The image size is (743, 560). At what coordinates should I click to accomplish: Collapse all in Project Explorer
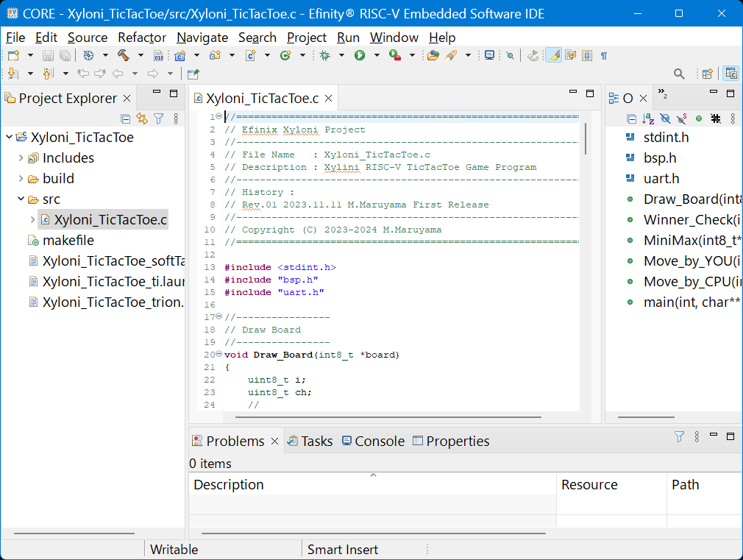click(x=126, y=118)
